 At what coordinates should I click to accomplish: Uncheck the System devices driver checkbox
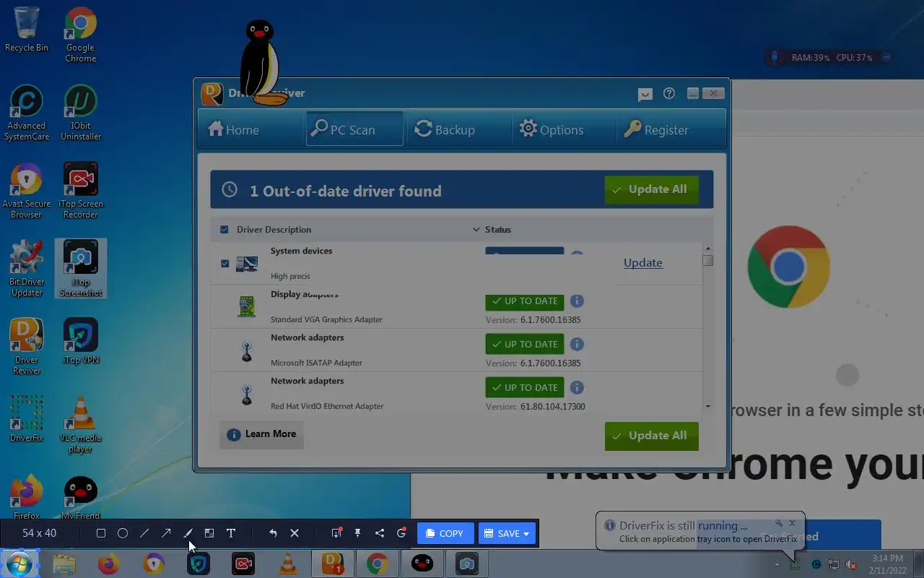pyautogui.click(x=225, y=263)
